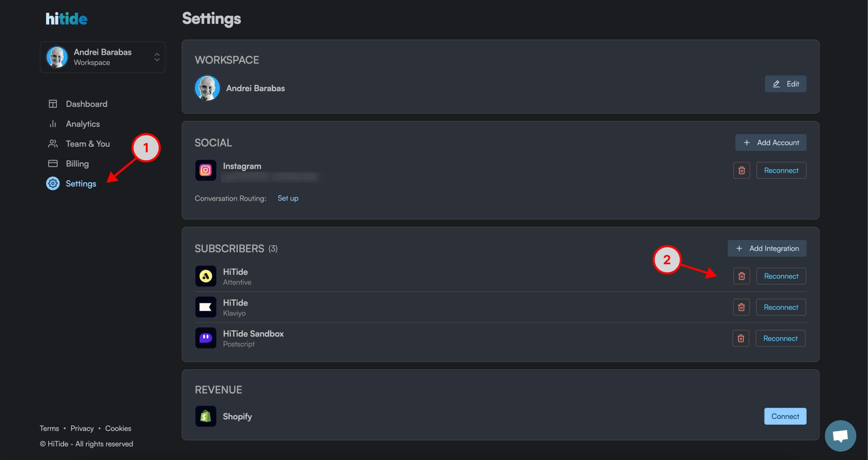Click the Instagram logo icon
The image size is (868, 460).
[206, 170]
